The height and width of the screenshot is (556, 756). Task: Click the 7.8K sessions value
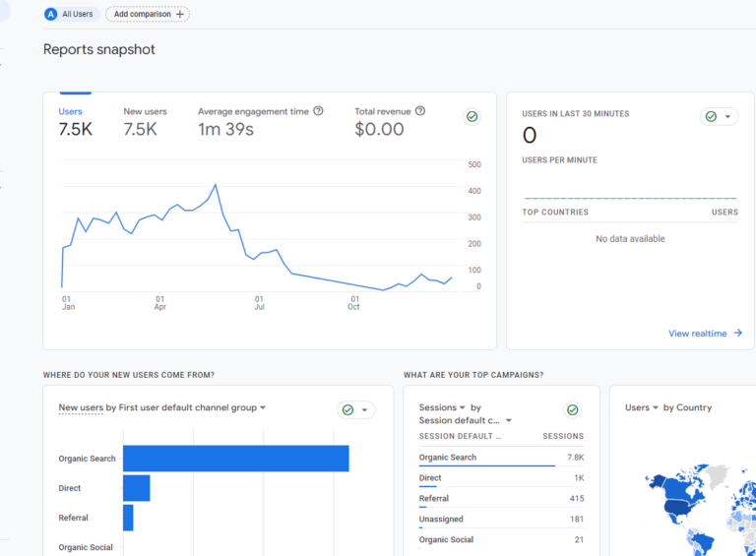click(575, 458)
